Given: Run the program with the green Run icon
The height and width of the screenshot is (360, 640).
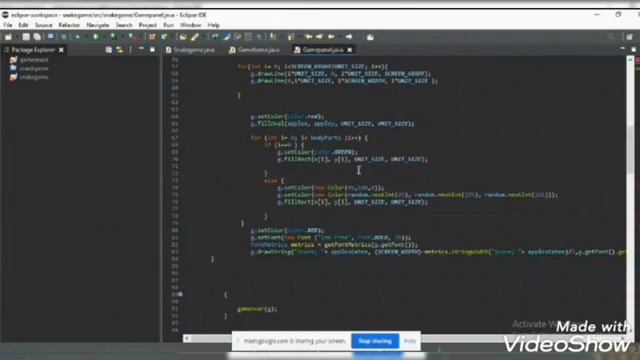Looking at the screenshot, I should (96, 37).
